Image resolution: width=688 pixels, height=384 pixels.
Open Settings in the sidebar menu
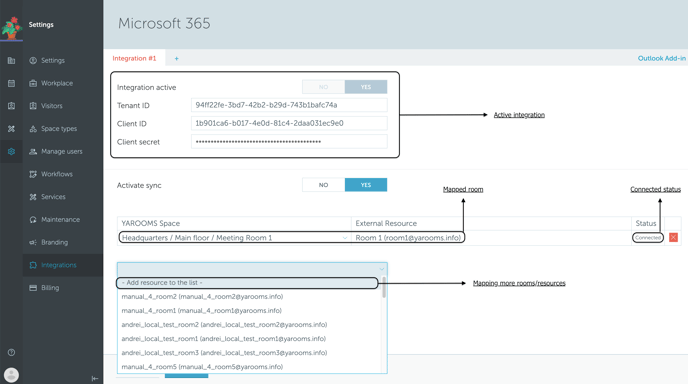click(53, 61)
